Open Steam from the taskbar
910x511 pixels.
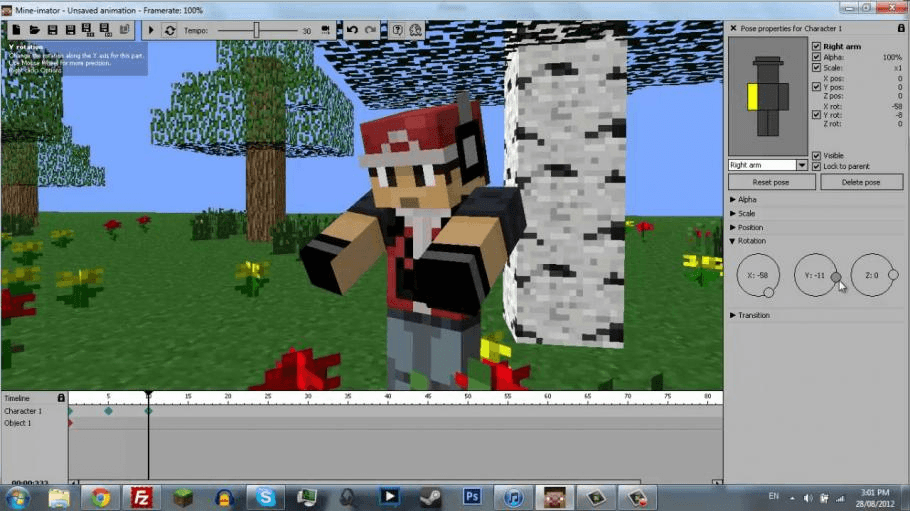[430, 498]
